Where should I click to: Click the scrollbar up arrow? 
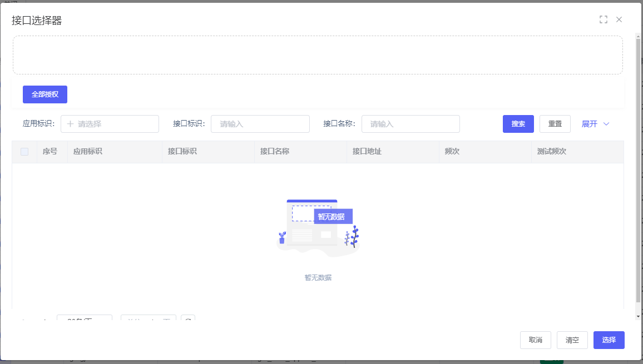click(638, 36)
